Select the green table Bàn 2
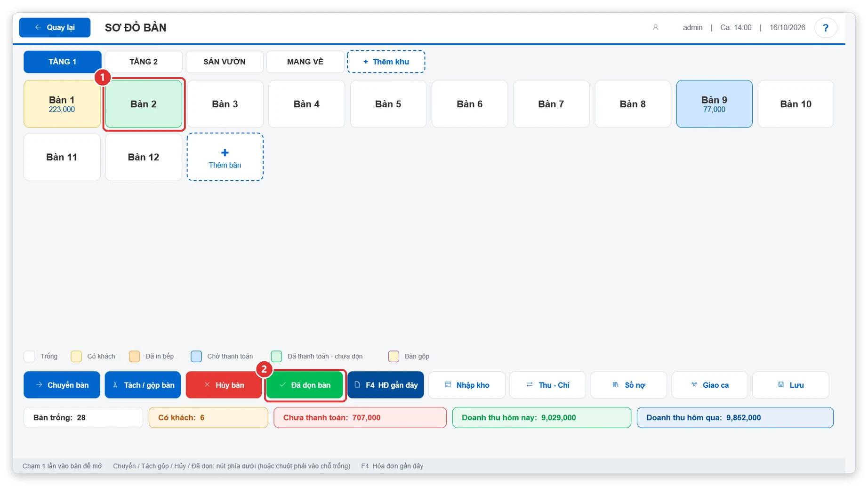The height and width of the screenshot is (486, 868). click(144, 104)
